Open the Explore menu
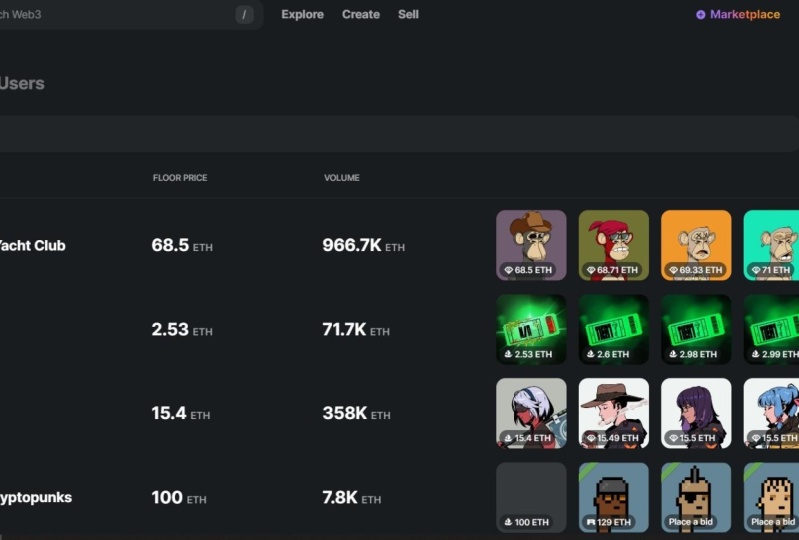Screen dimensions: 799x540 pos(302,14)
